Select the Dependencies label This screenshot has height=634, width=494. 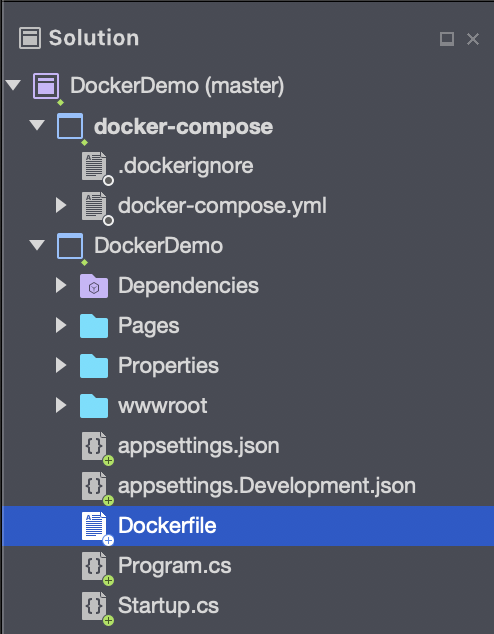(188, 287)
